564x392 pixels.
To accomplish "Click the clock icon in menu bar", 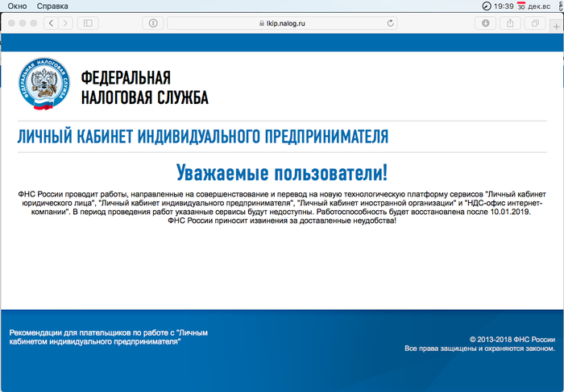I will pos(486,6).
